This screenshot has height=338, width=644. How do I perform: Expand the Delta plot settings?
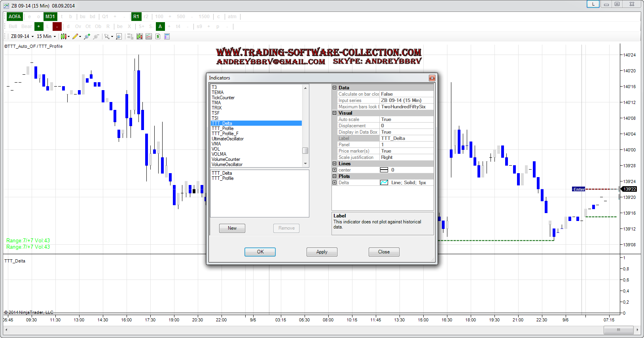click(x=335, y=183)
